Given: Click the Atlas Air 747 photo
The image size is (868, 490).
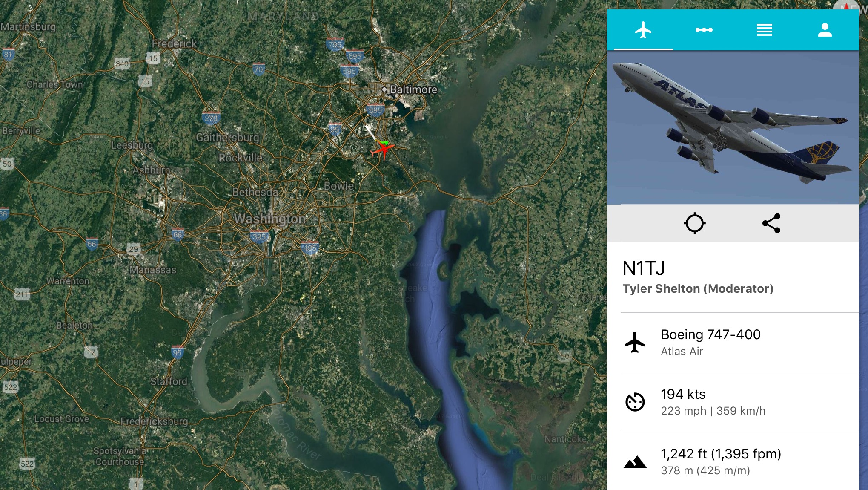Looking at the screenshot, I should point(733,127).
